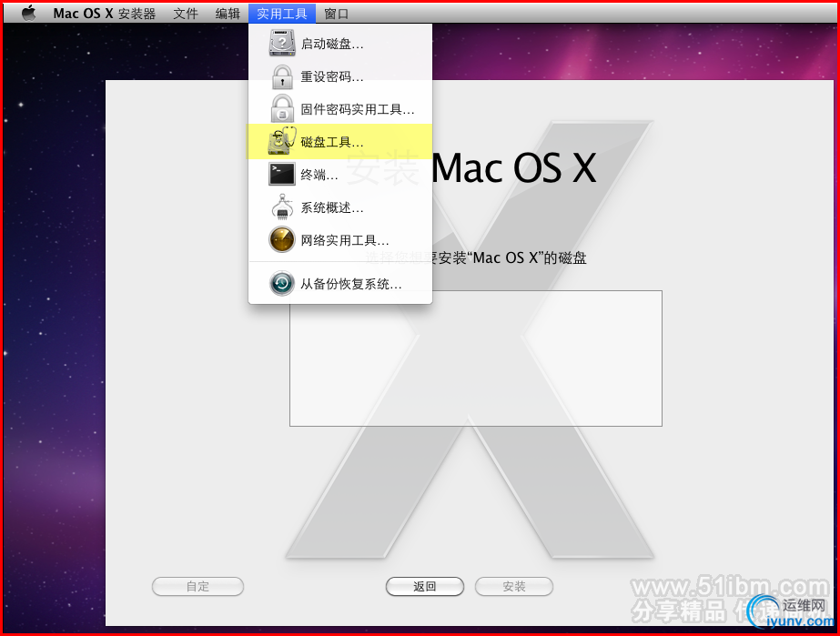Select 磁盘工具… menu entry

pyautogui.click(x=340, y=141)
